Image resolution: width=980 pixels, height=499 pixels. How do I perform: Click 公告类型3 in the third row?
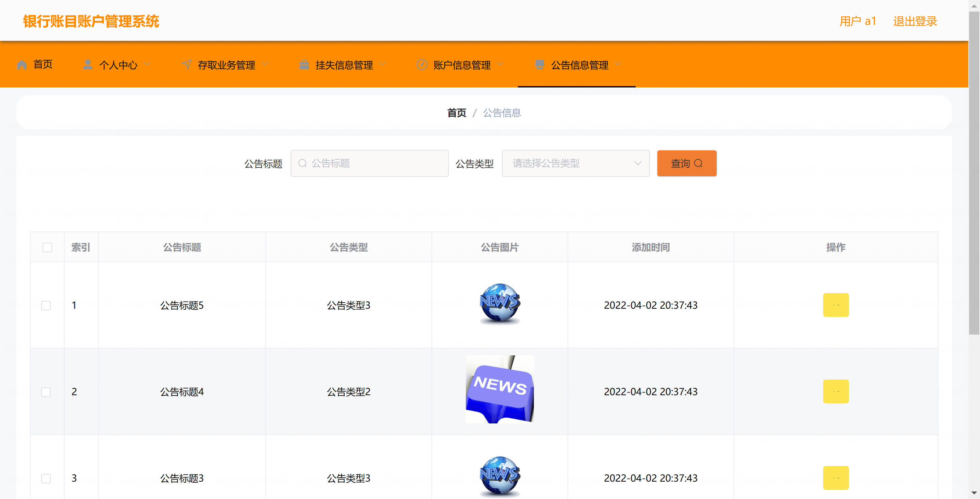click(x=348, y=478)
